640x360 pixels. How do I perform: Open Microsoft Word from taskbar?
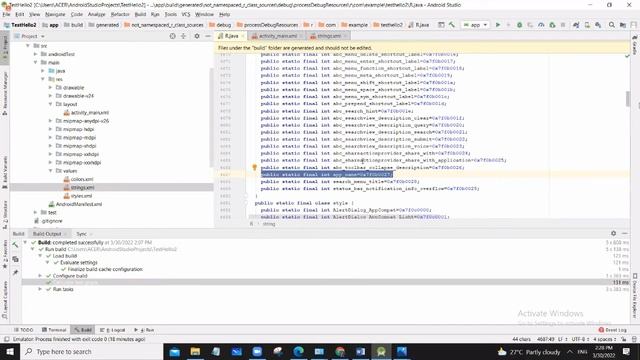[360, 351]
